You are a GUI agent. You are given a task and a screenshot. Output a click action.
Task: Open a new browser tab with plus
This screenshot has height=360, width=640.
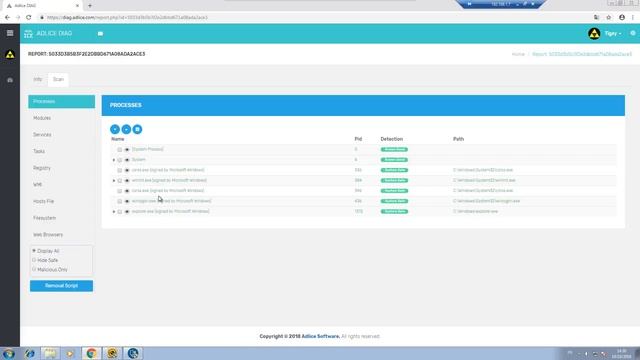(90, 6)
